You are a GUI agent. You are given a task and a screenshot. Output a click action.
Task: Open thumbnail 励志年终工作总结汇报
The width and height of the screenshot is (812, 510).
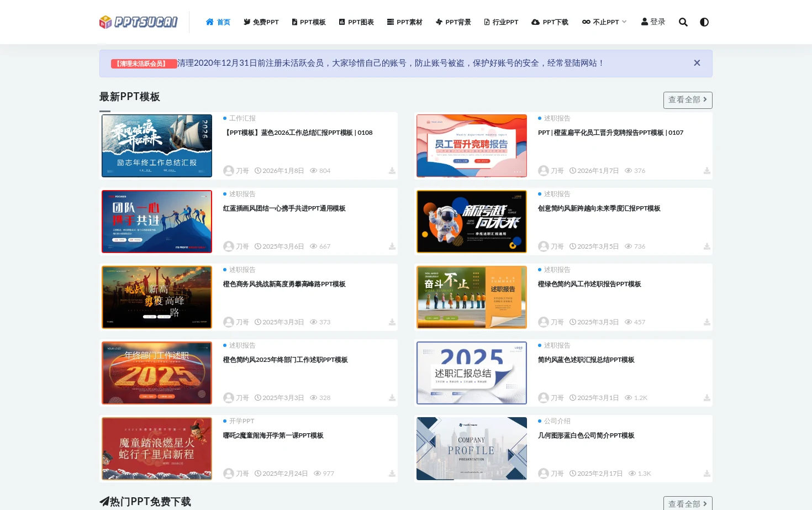(157, 146)
